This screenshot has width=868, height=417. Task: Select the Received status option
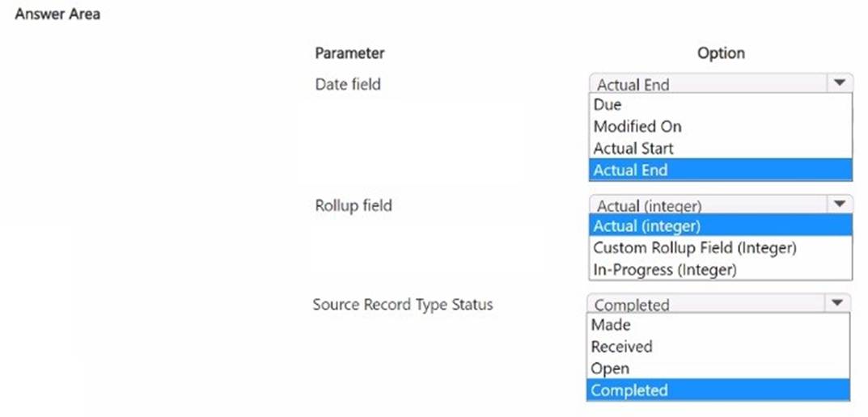pos(621,347)
